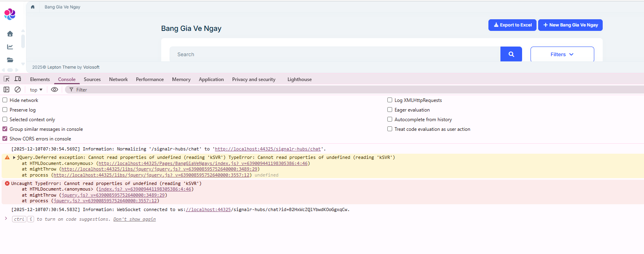Viewport: 644px width, 254px height.
Task: Show the console sidebar panel icon
Action: (6, 89)
